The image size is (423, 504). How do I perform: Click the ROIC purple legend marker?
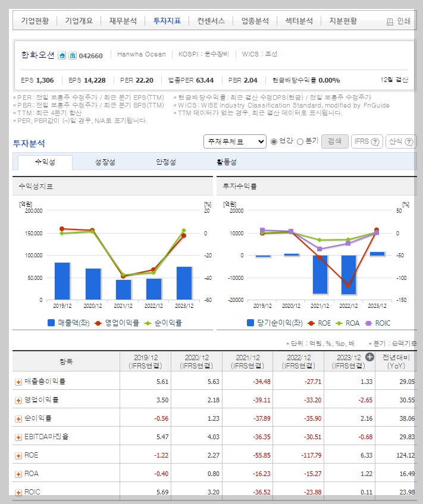pyautogui.click(x=368, y=323)
